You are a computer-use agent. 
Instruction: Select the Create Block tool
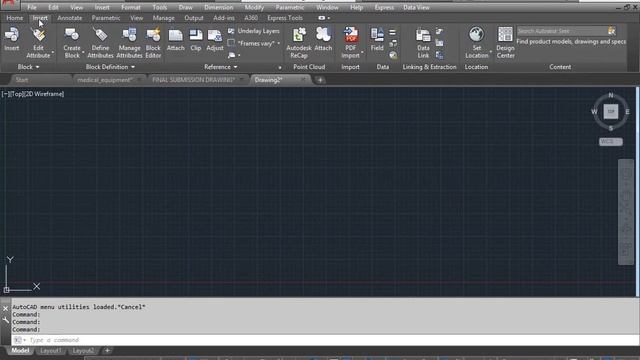click(x=72, y=42)
